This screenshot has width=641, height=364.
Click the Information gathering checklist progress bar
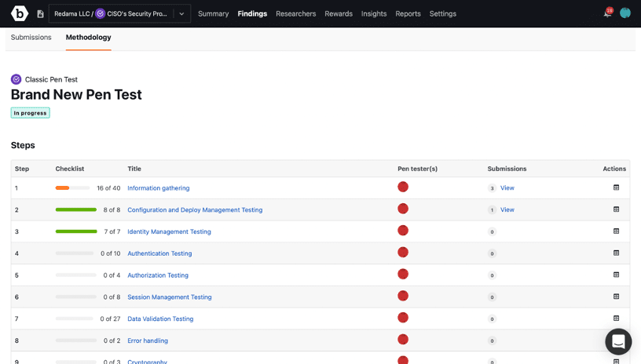[74, 188]
